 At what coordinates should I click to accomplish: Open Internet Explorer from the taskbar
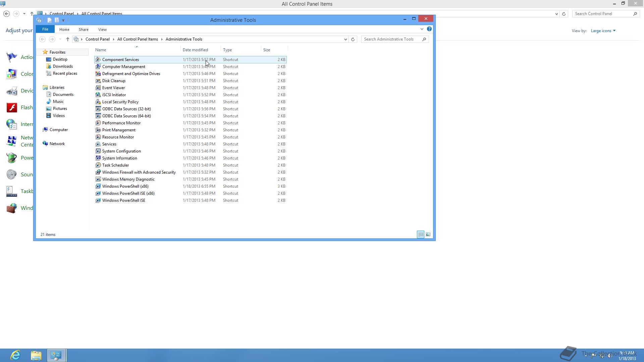[x=15, y=355]
